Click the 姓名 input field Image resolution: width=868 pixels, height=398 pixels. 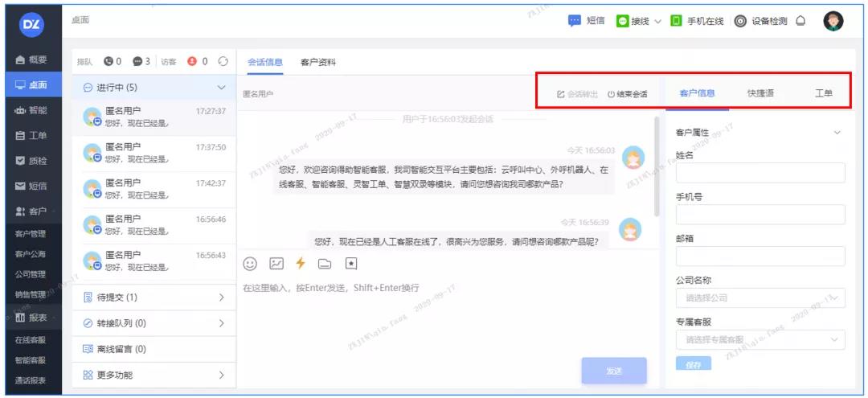point(760,173)
